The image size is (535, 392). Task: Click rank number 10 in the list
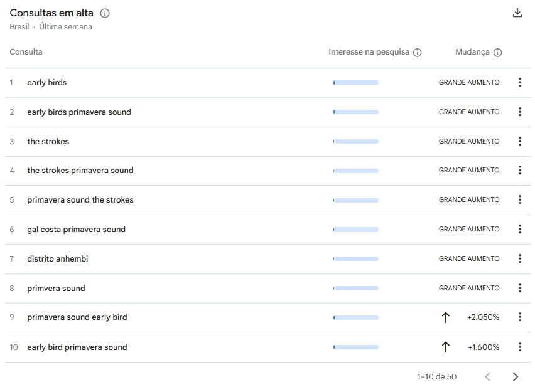click(x=14, y=347)
